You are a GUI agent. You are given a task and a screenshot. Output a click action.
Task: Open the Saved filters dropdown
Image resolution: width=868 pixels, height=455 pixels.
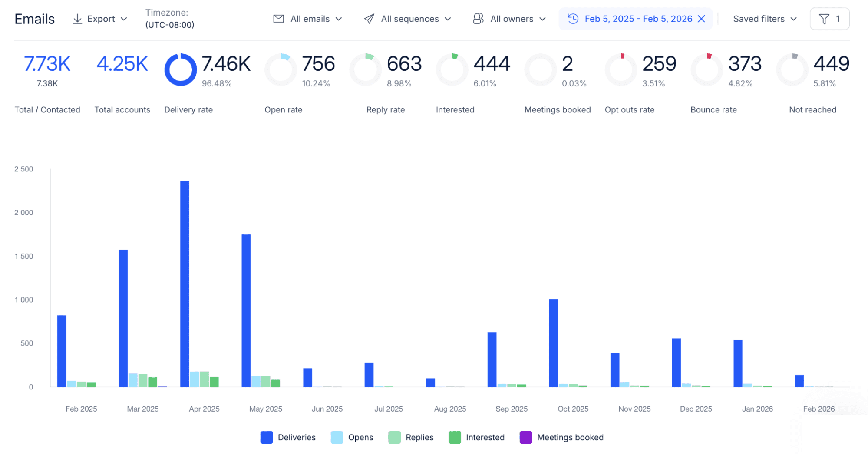click(765, 19)
